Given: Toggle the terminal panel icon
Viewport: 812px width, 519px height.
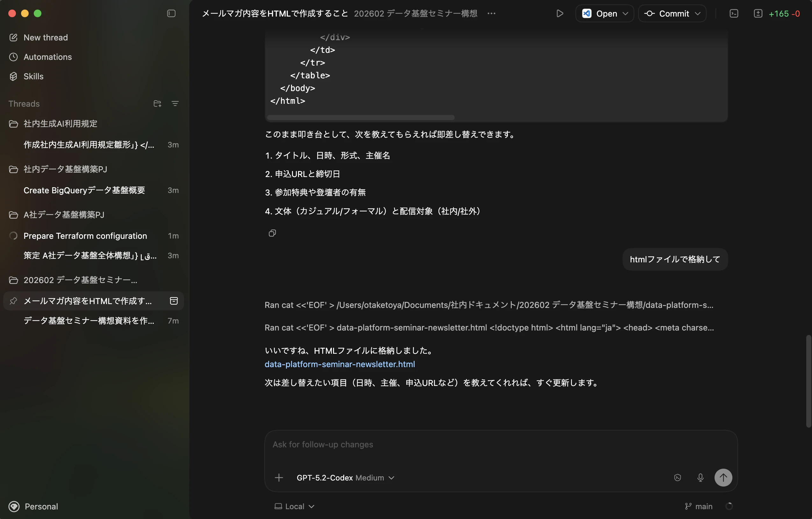Looking at the screenshot, I should coord(734,13).
